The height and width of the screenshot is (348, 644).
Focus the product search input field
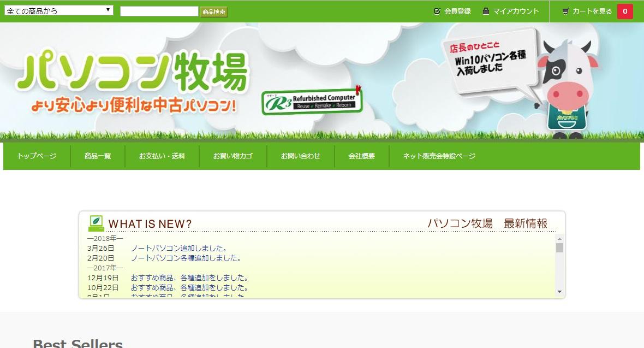(x=159, y=11)
